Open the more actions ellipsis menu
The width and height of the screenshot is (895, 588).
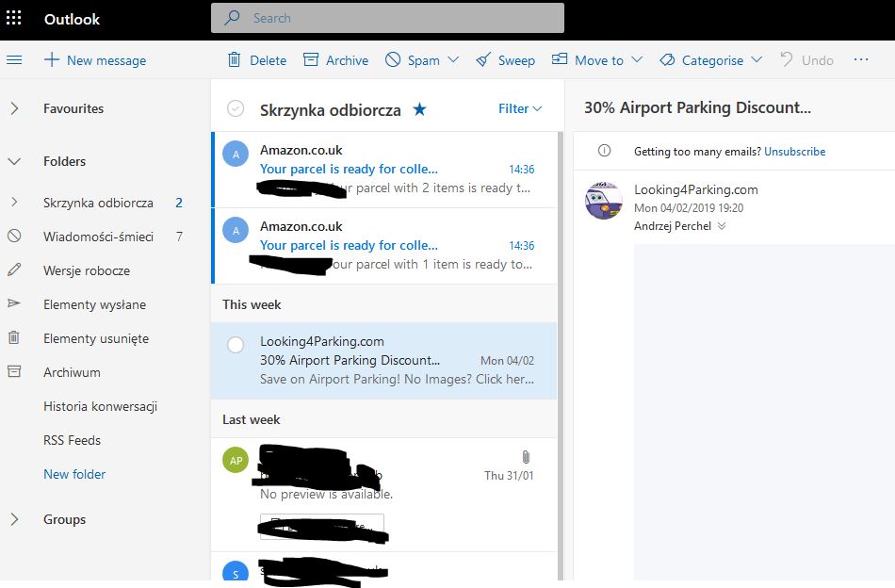click(x=861, y=59)
